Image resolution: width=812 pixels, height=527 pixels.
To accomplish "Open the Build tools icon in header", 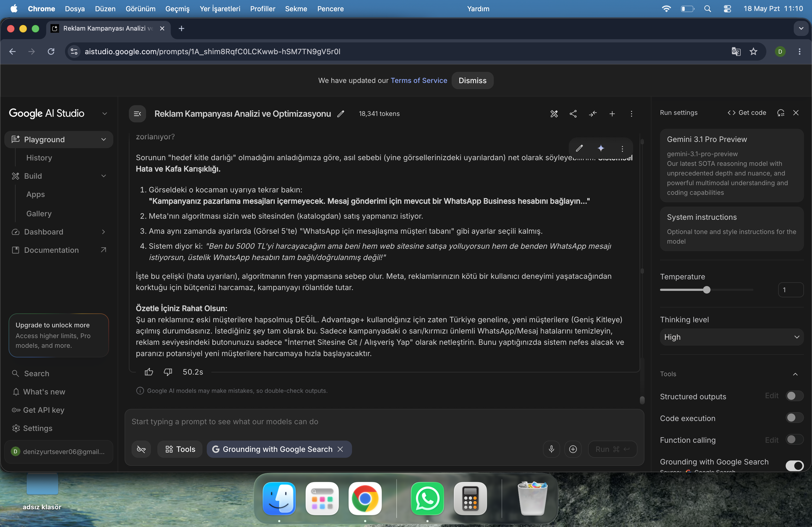I will click(554, 114).
